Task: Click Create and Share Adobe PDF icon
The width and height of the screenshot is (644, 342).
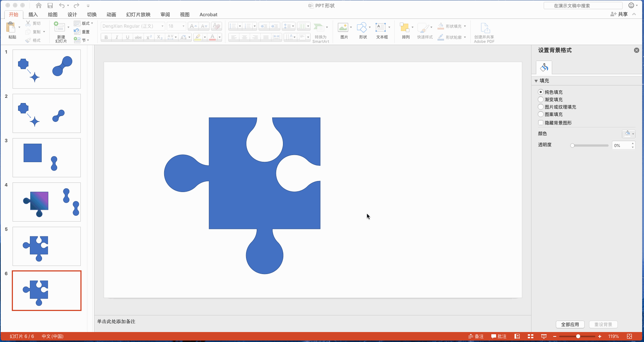Action: point(484,28)
